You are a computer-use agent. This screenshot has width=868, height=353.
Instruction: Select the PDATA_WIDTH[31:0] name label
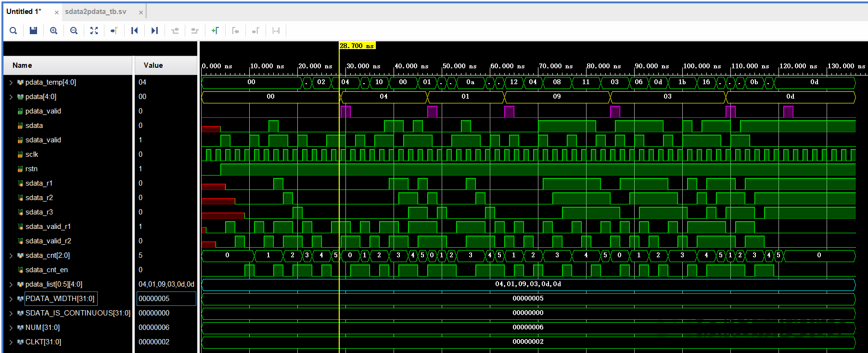[x=60, y=299]
